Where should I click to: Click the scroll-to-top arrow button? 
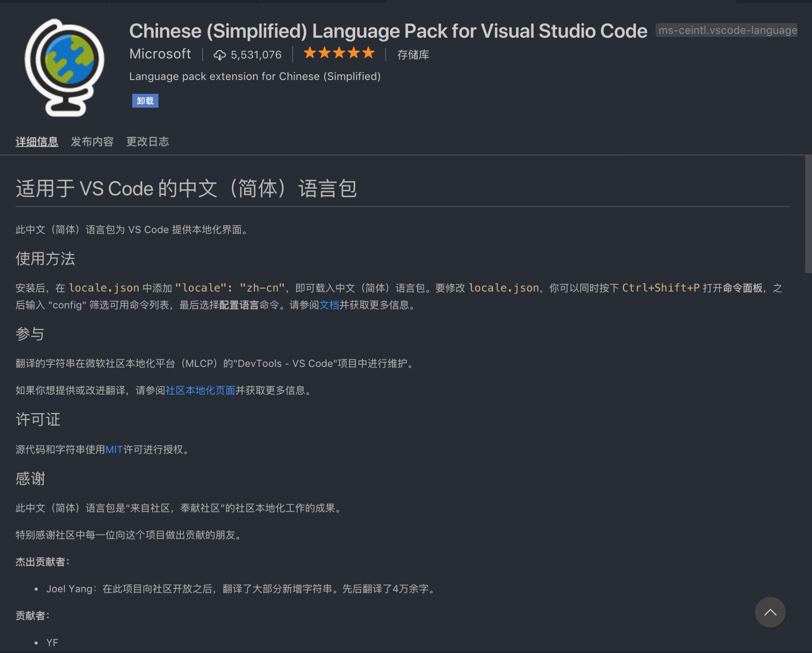pyautogui.click(x=770, y=612)
